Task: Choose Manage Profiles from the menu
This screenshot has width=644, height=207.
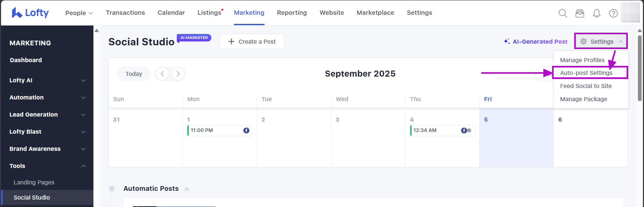Action: [x=582, y=60]
